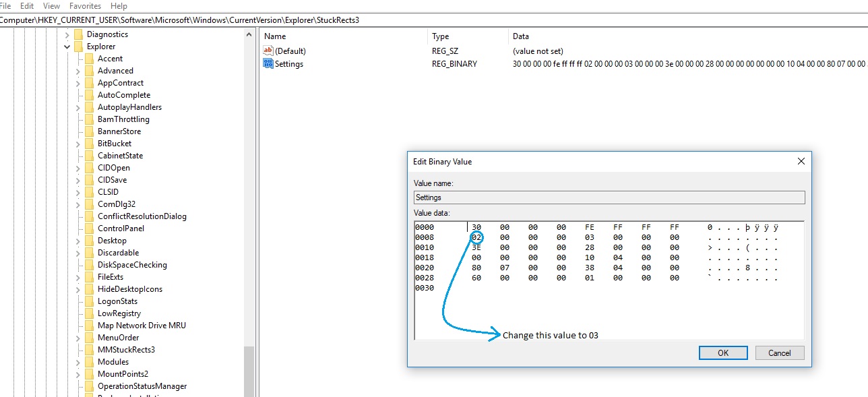Click the string value icon beside (Default)
This screenshot has width=868, height=397.
(x=268, y=51)
